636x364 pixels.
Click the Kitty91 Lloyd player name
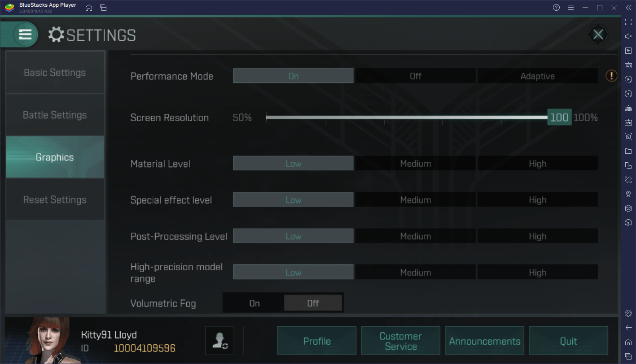point(109,335)
